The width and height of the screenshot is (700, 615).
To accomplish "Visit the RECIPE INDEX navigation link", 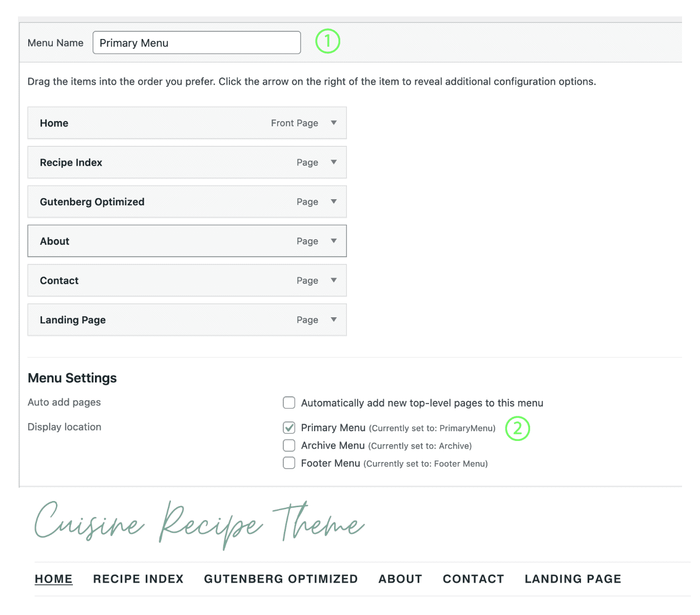I will 138,579.
